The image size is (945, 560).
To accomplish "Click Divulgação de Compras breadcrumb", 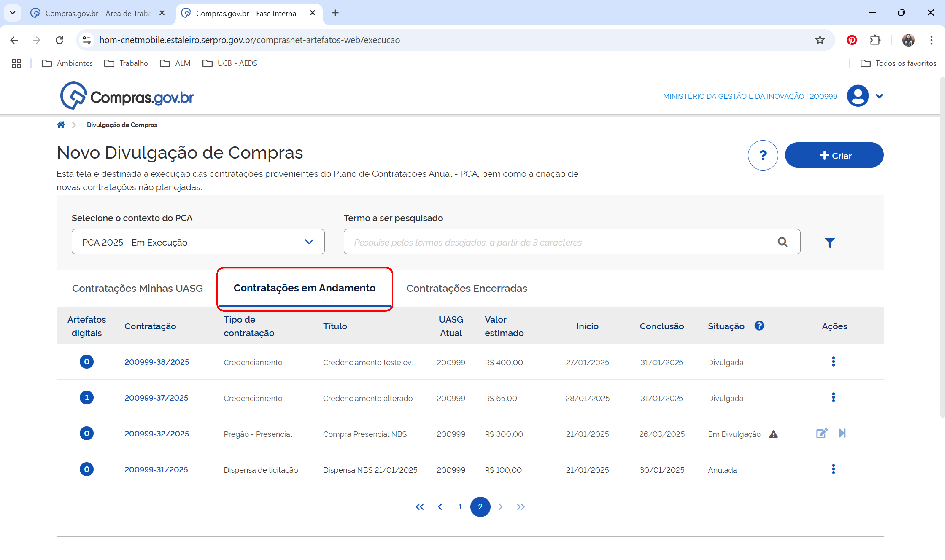I will click(x=122, y=125).
